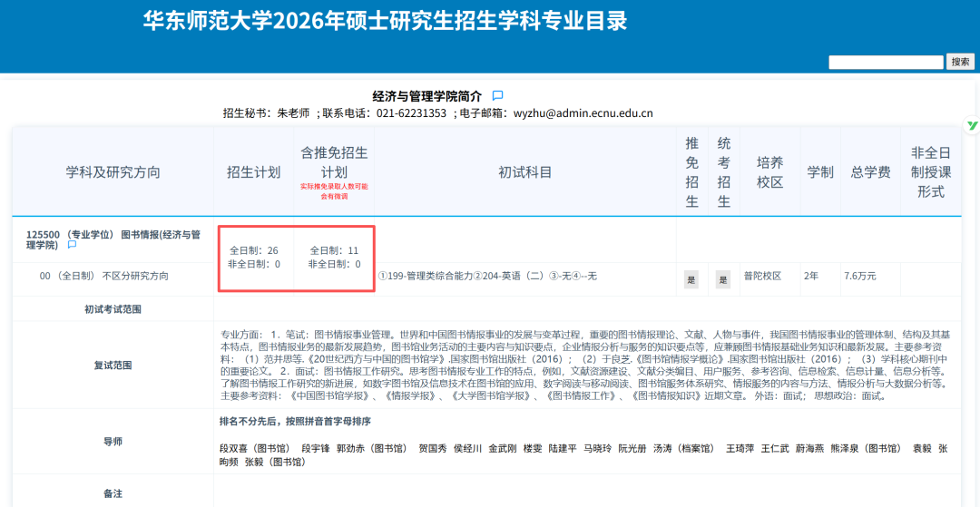Click the 搜索 button
Screen dimensions: 980x507
click(x=960, y=62)
